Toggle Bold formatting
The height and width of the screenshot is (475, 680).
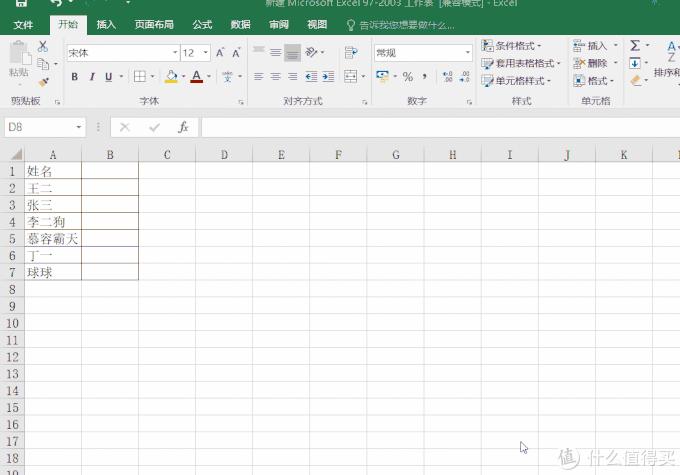(75, 77)
